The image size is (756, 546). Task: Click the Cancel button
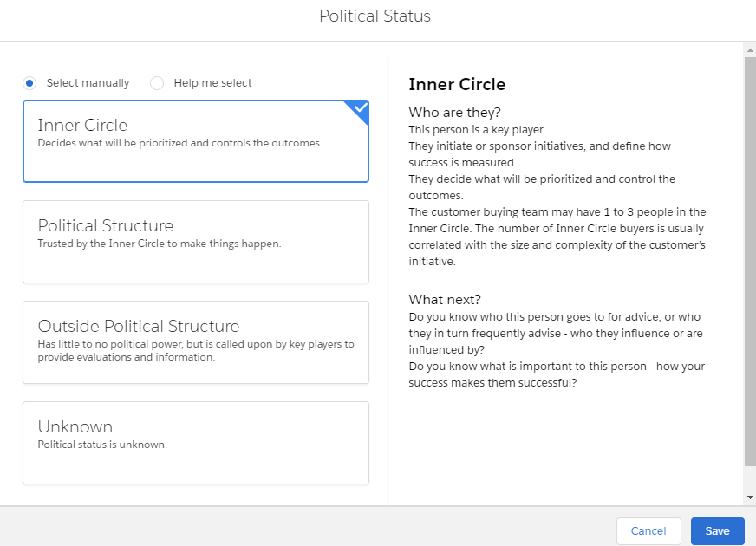coord(648,531)
